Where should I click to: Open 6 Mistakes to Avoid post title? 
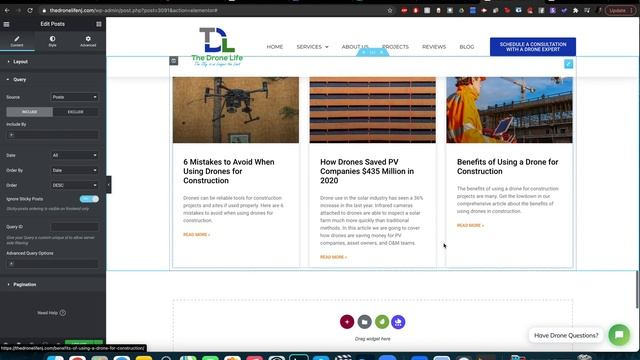[229, 171]
